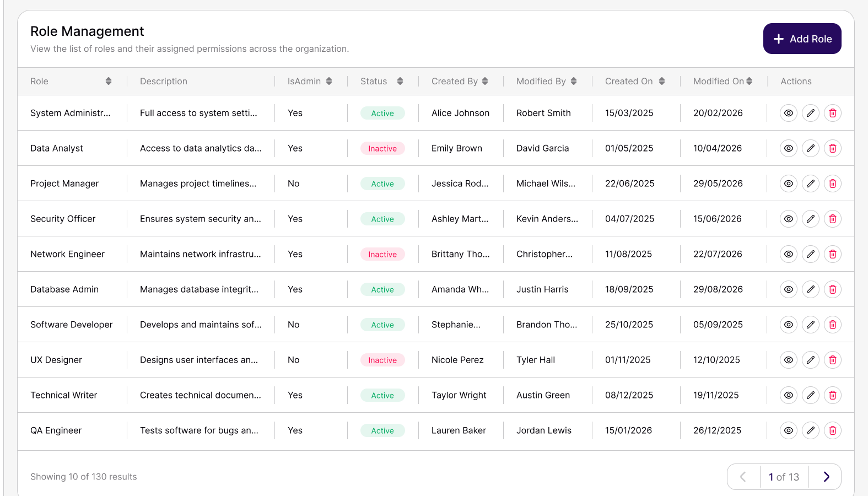View the Network Engineer role
Screen dimensions: 868x496
(x=789, y=254)
